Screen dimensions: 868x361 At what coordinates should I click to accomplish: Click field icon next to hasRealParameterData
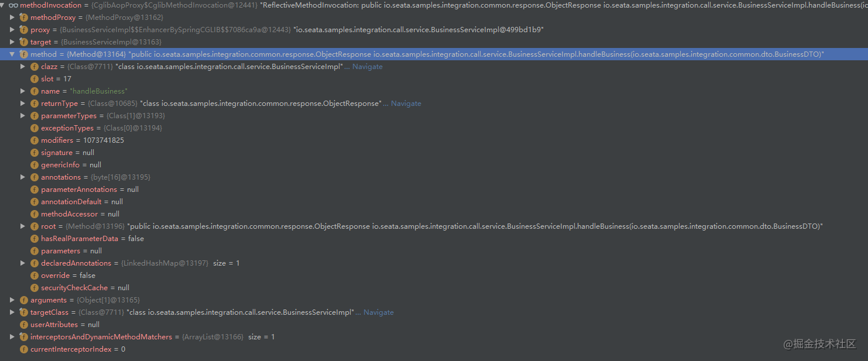click(x=34, y=238)
